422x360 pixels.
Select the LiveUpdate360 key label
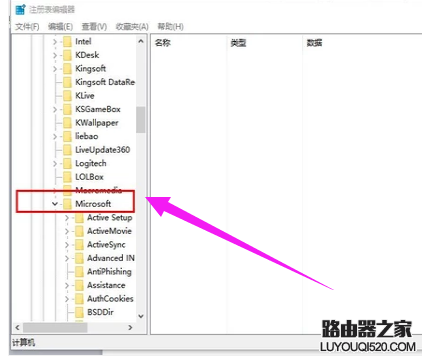(x=103, y=150)
